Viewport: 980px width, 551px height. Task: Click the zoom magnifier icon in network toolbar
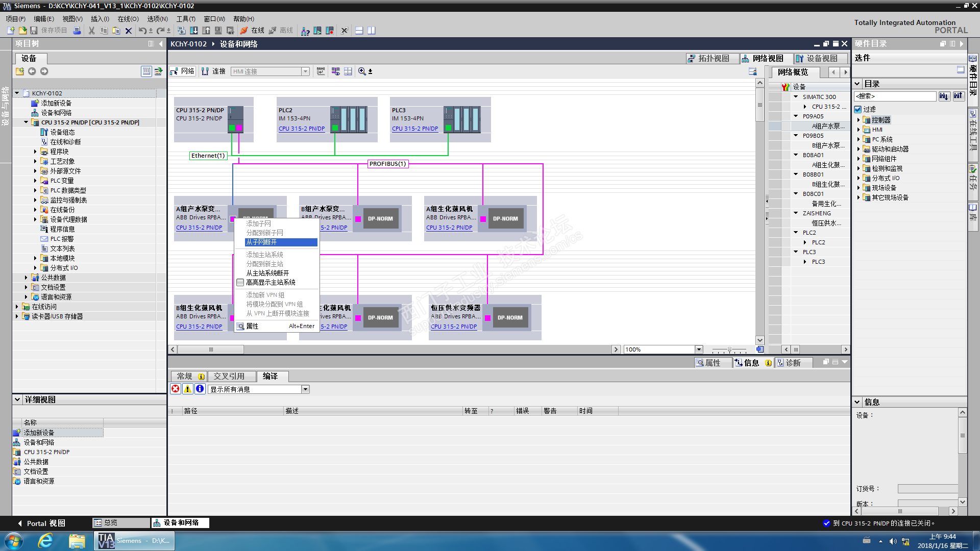[x=362, y=71]
